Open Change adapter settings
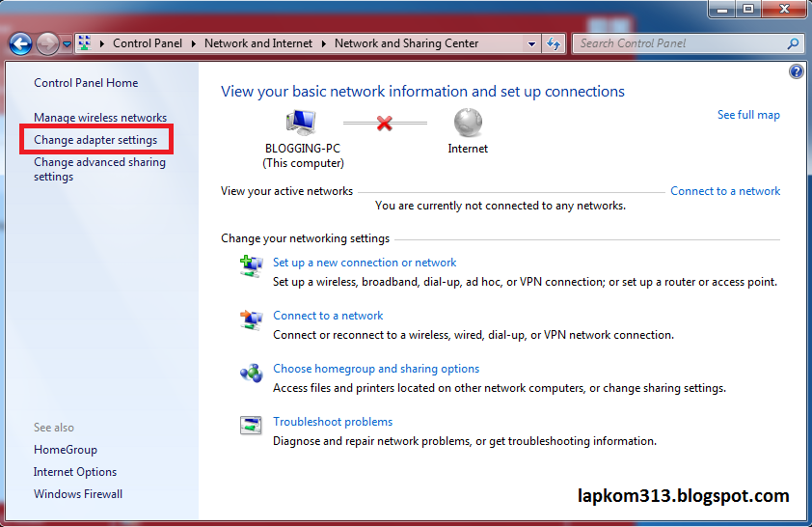812x527 pixels. [x=95, y=140]
